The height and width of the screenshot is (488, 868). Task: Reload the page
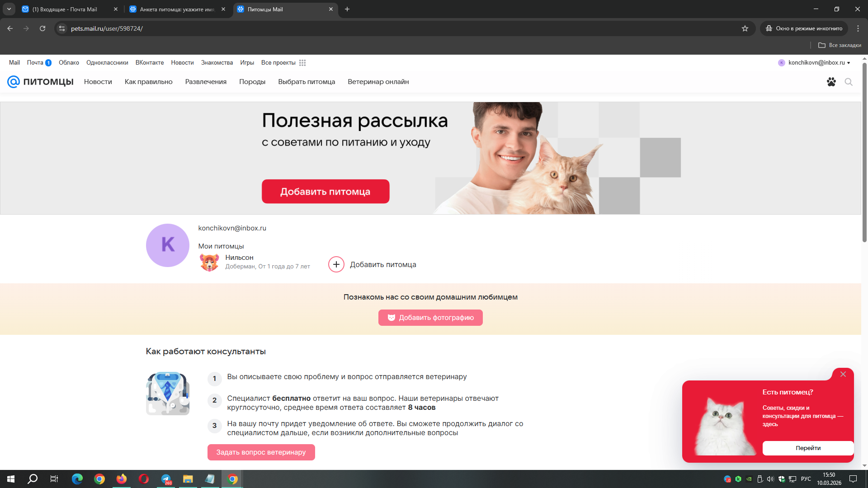coord(42,28)
